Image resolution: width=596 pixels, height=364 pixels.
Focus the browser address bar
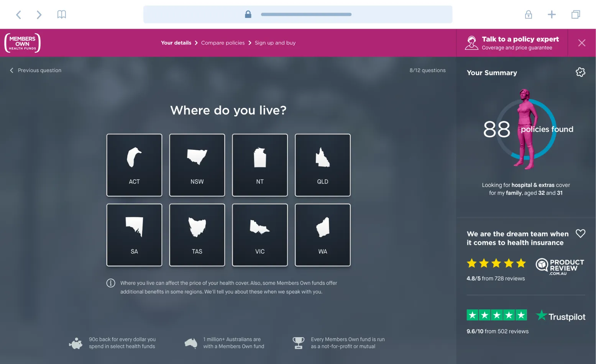[298, 15]
